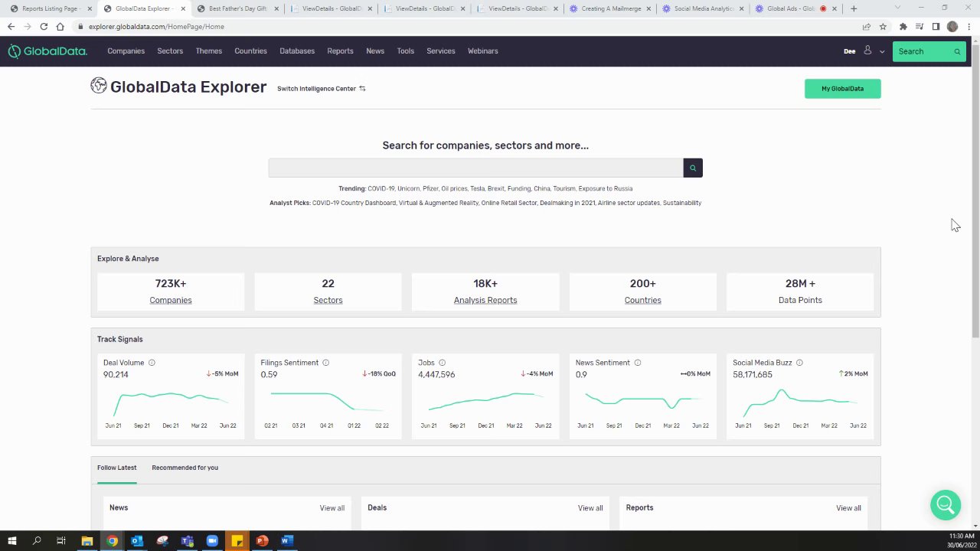Open the user profile icon next to Dee
The image size is (980, 551).
click(x=867, y=51)
